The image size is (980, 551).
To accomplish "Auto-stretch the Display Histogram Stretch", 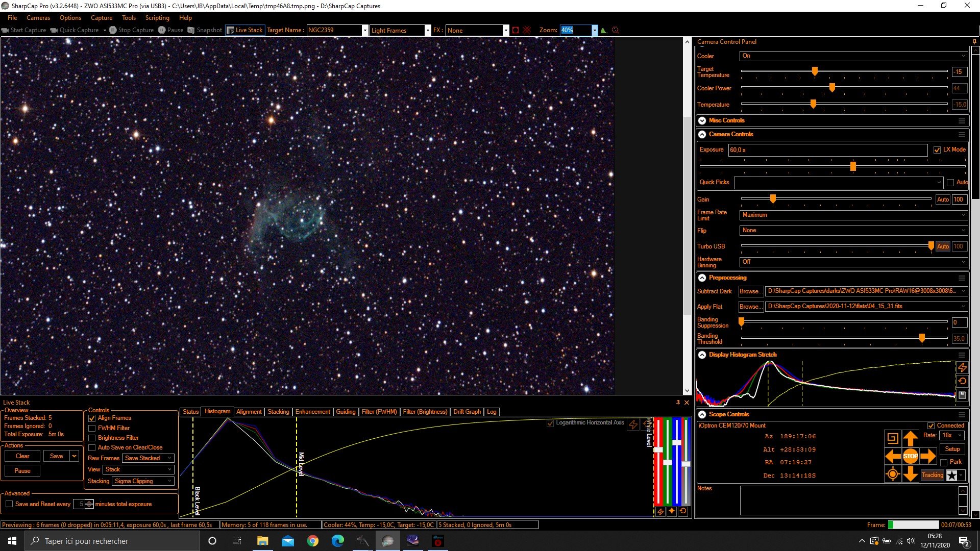I will 962,367.
